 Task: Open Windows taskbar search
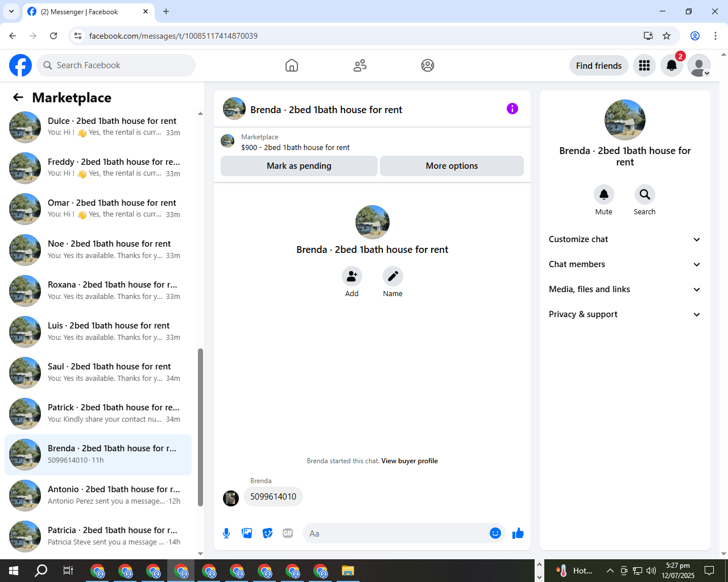click(x=41, y=571)
